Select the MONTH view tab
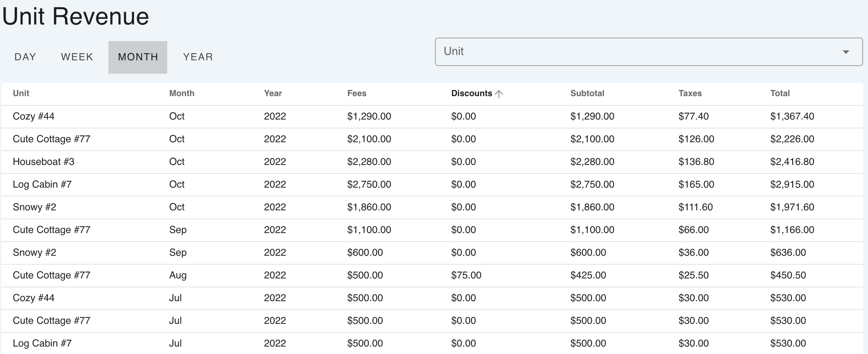Image resolution: width=868 pixels, height=354 pixels. (138, 57)
